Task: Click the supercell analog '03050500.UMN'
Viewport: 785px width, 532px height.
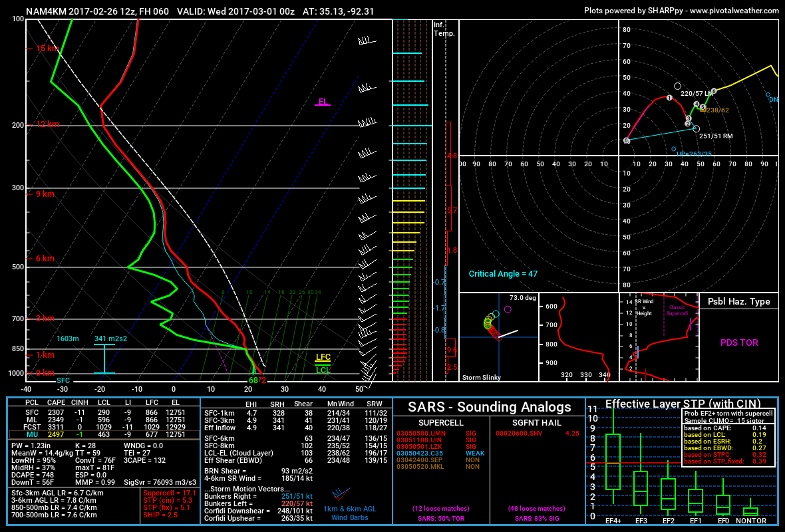Action: point(421,434)
